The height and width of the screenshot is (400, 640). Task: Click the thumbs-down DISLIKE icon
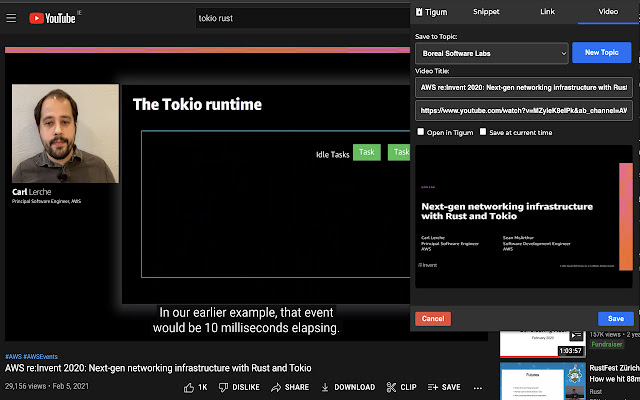(x=223, y=387)
